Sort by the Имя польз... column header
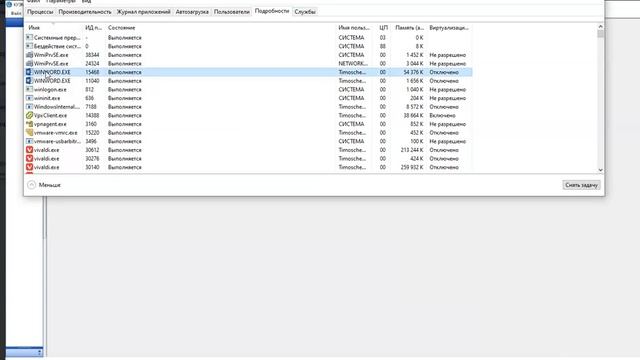Viewport: 640px width, 360px height. [354, 28]
